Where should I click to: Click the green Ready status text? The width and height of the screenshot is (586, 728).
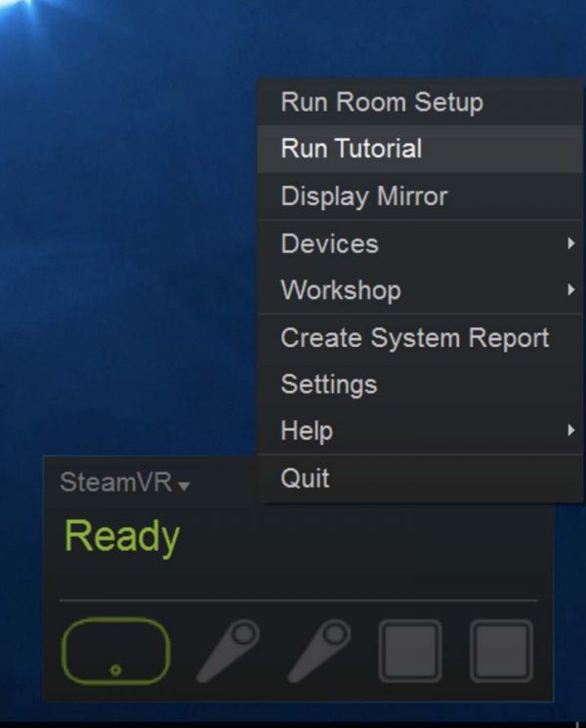click(122, 536)
